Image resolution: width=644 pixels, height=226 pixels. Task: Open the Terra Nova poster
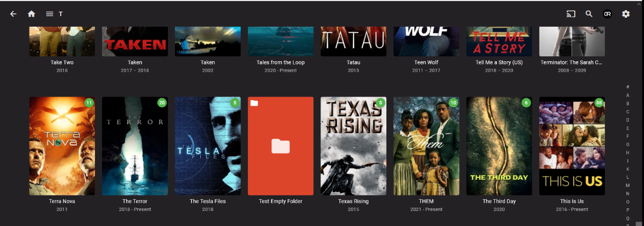(62, 146)
